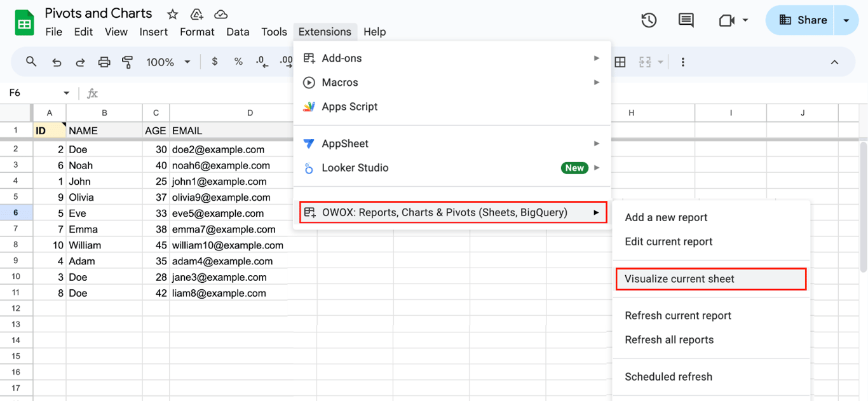This screenshot has height=401, width=868.
Task: Start a video call with camera icon
Action: pos(726,20)
